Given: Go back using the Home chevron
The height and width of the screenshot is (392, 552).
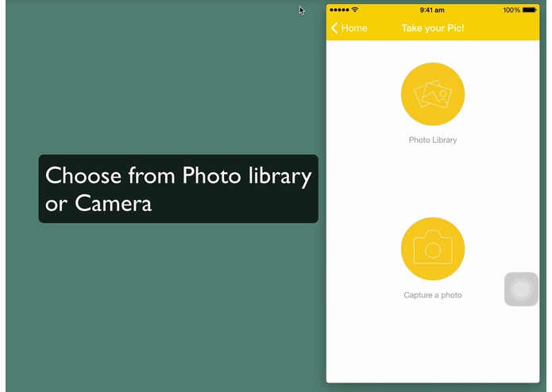Looking at the screenshot, I should tap(334, 28).
